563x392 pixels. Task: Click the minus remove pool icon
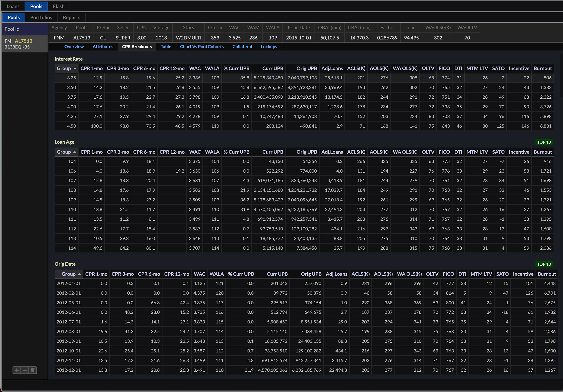[25, 370]
